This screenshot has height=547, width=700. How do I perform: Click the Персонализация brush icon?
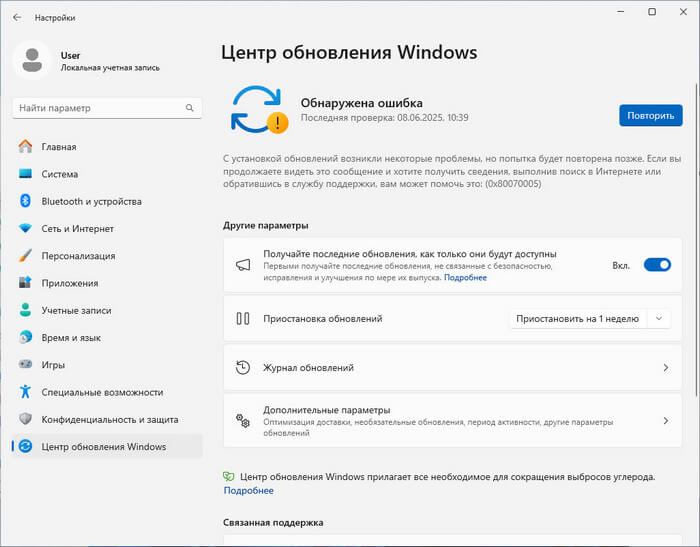[x=26, y=255]
